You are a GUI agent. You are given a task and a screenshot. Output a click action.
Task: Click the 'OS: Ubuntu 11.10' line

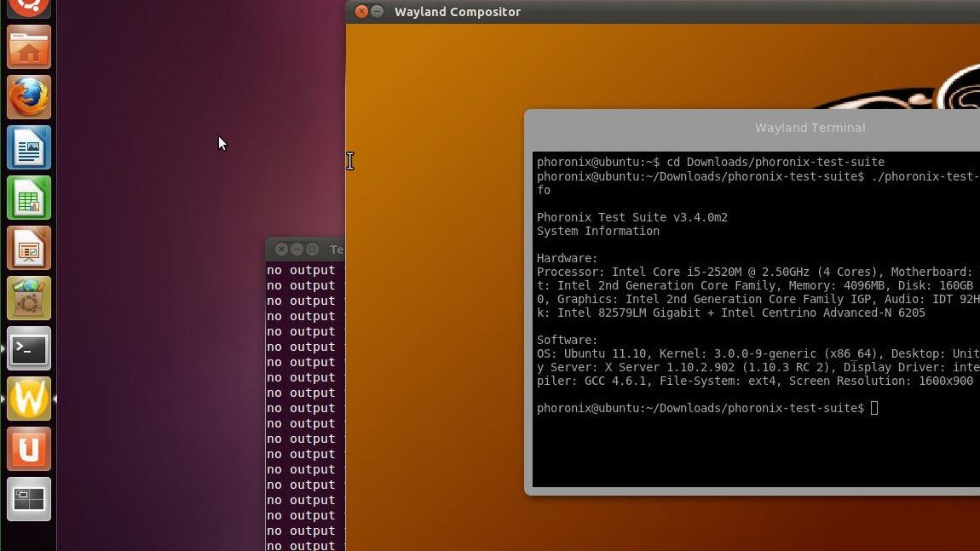click(x=758, y=354)
